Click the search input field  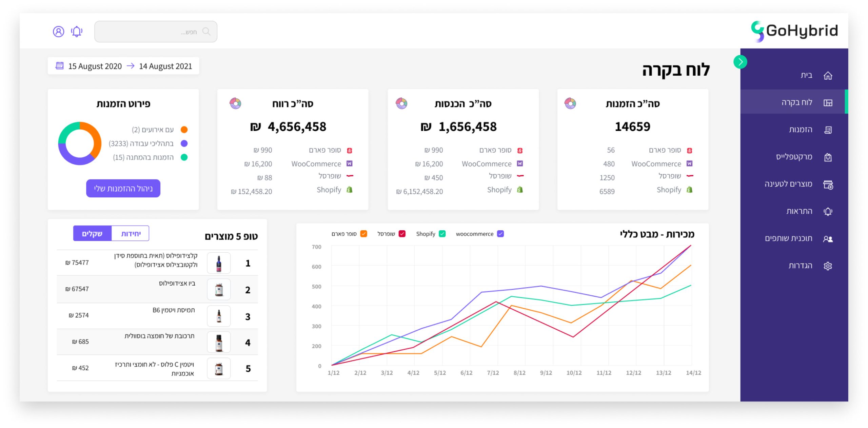click(156, 32)
